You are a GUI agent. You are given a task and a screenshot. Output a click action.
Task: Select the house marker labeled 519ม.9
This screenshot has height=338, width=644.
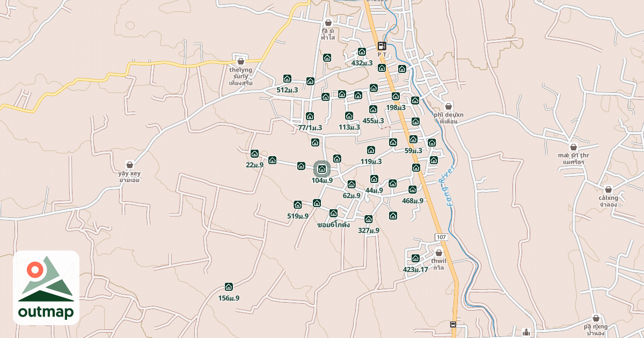click(298, 204)
